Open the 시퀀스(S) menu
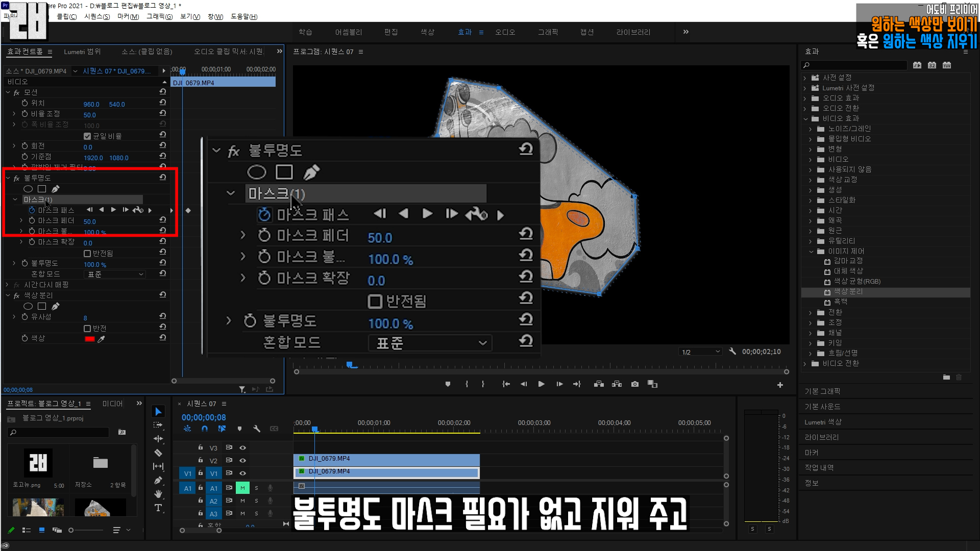980x551 pixels. tap(97, 17)
